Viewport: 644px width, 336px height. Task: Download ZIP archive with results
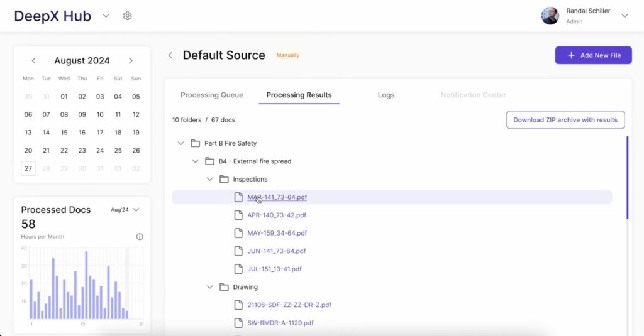[565, 120]
